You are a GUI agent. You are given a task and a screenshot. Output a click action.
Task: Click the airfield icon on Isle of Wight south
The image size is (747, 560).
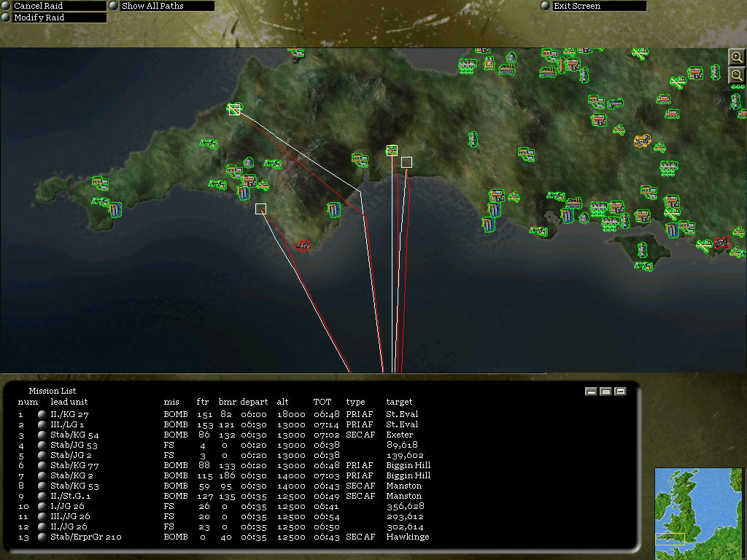643,267
